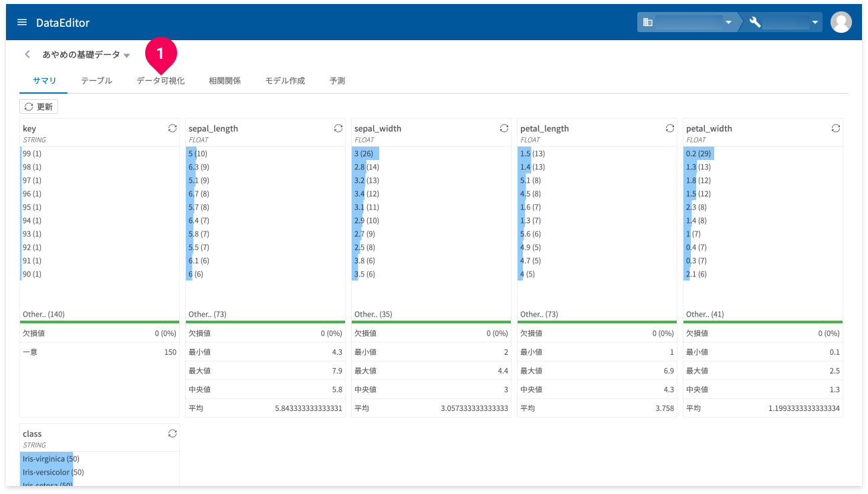Click the 0.2 (29) bar in petal_width
Image resolution: width=868 pixels, height=494 pixels.
click(x=762, y=153)
